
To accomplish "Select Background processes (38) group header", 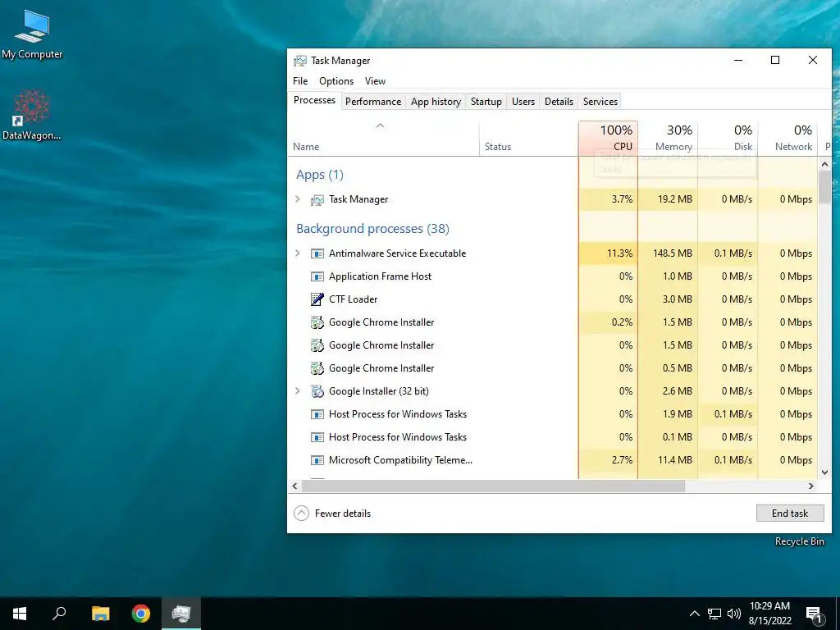I will pyautogui.click(x=373, y=229).
